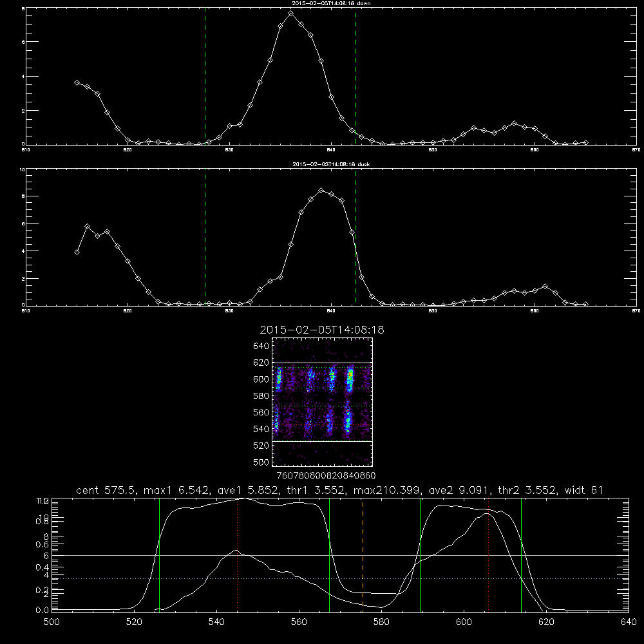Click upper-left bright spot in spectral image
Image resolution: width=644 pixels, height=644 pixels.
[x=279, y=378]
